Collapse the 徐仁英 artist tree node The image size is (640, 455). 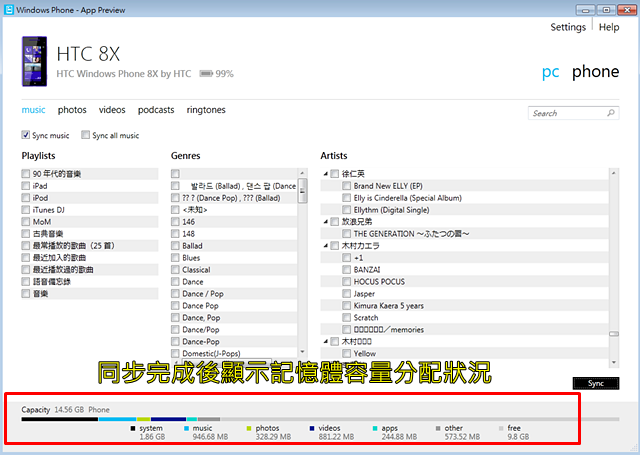click(x=326, y=174)
